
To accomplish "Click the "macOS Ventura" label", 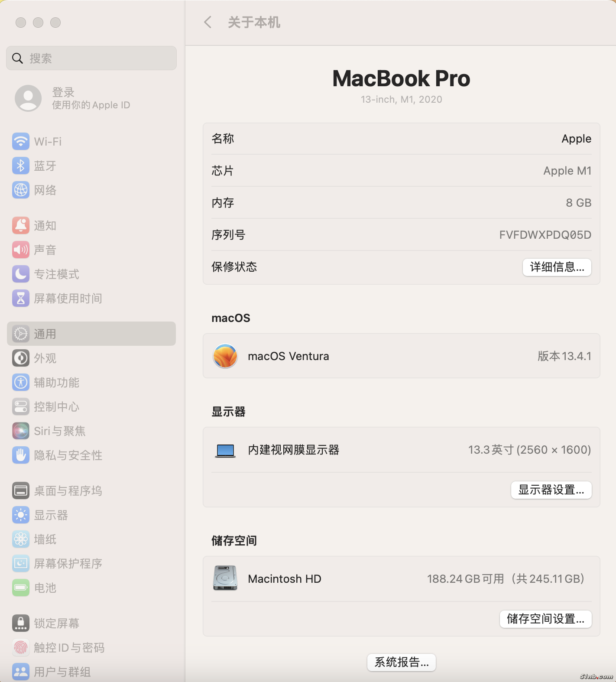I will [x=288, y=356].
